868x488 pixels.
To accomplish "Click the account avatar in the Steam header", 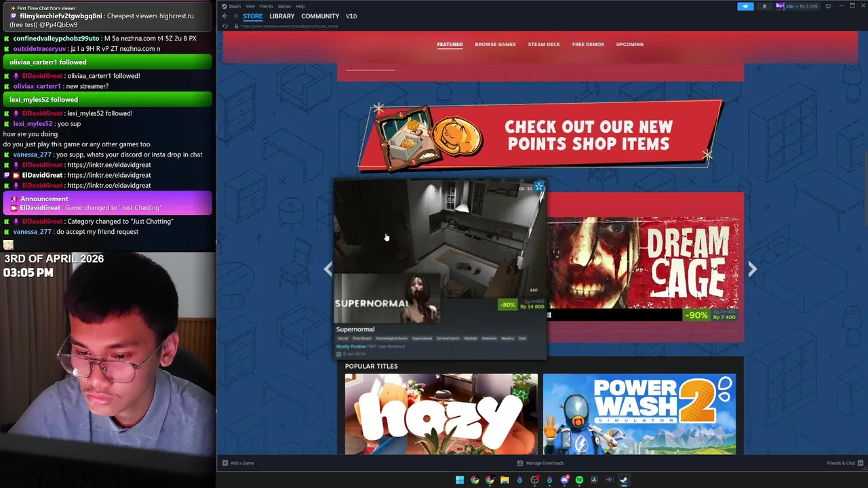I will pyautogui.click(x=780, y=6).
